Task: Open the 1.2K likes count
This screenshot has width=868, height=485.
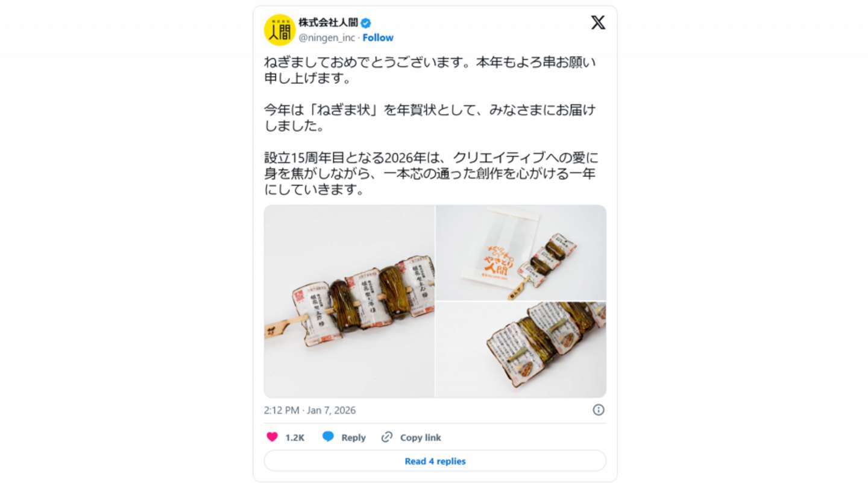Action: pyautogui.click(x=295, y=438)
